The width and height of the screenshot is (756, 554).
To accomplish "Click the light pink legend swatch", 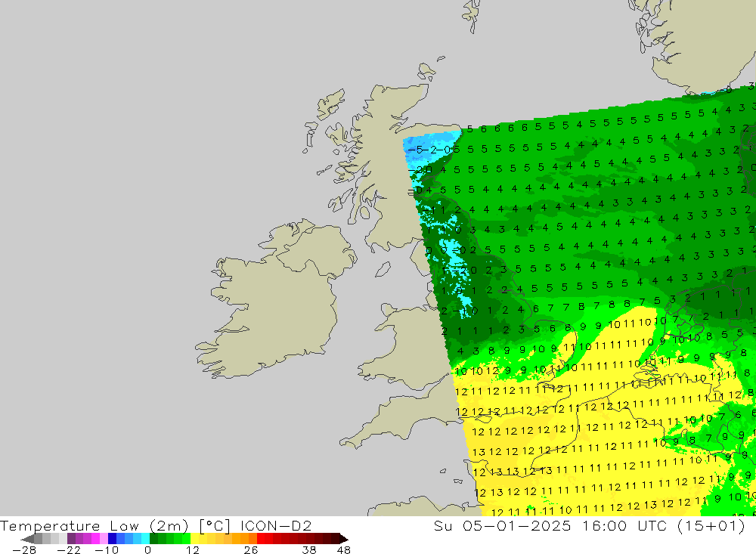I will click(x=104, y=539).
